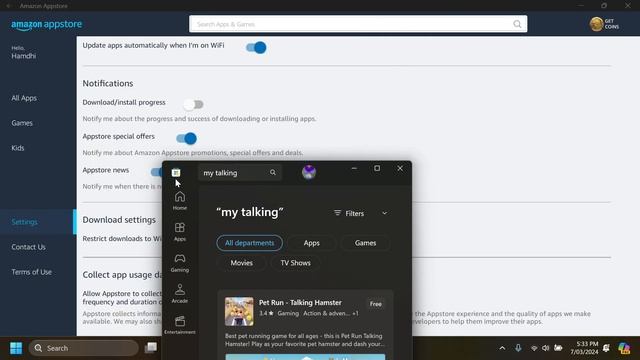Open the notification bell on the taskbar
The height and width of the screenshot is (360, 640).
click(x=606, y=348)
